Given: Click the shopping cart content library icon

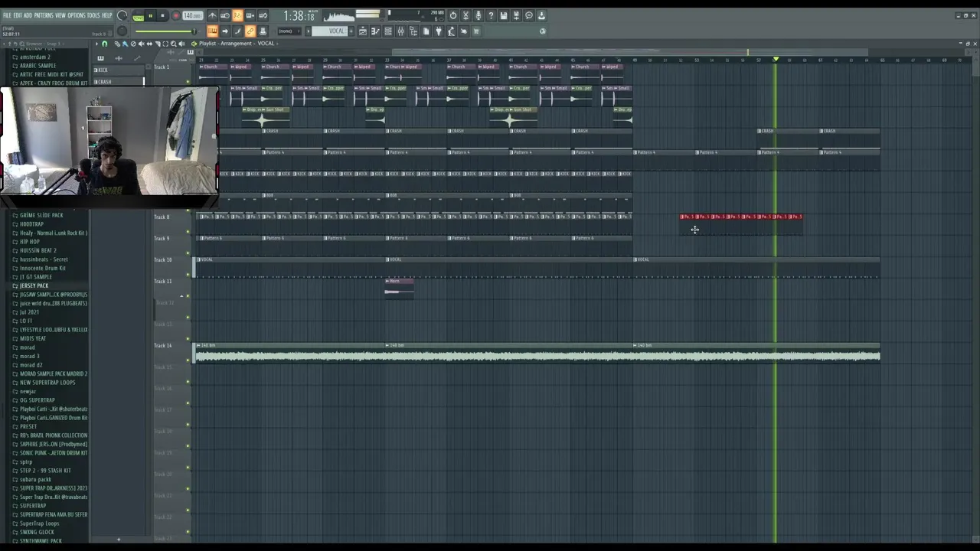Looking at the screenshot, I should pos(476,31).
